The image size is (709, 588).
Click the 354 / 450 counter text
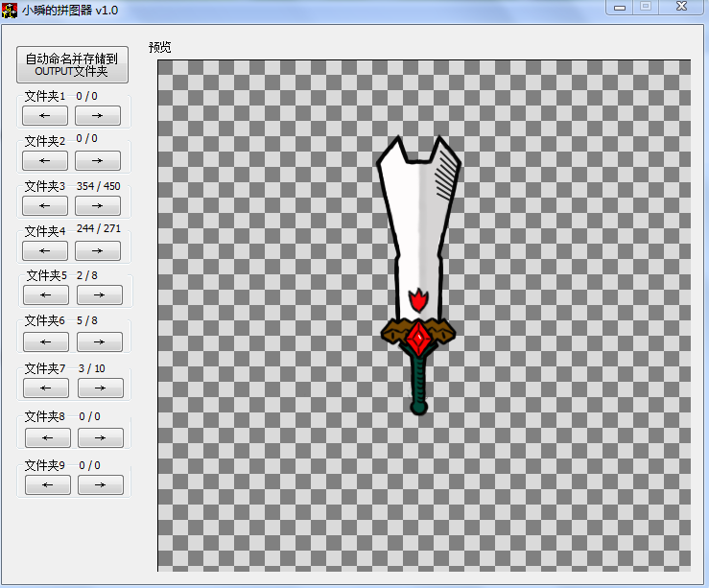tap(98, 186)
